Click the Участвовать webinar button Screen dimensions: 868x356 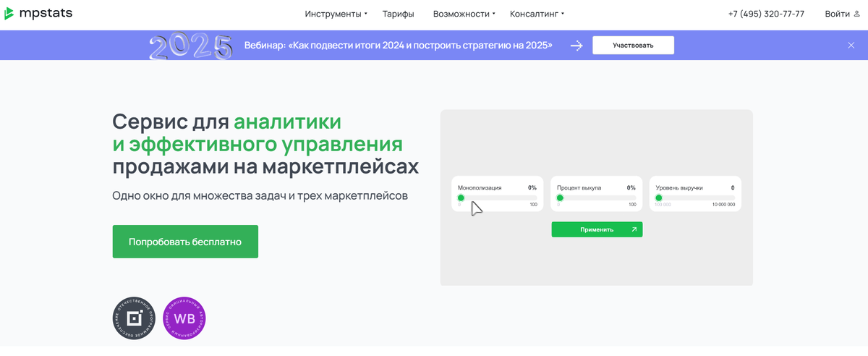(x=633, y=45)
